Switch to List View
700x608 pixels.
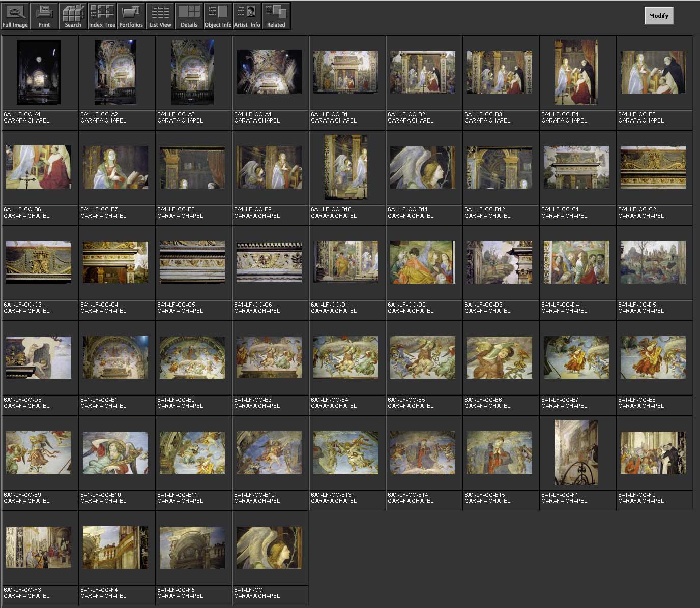click(160, 16)
